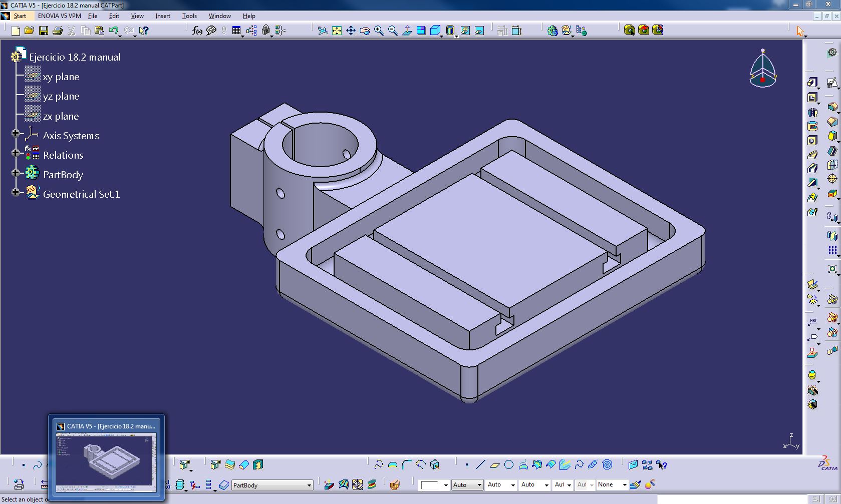Expand Geometrical Set.1 tree node
Image resolution: width=841 pixels, height=504 pixels.
point(16,192)
